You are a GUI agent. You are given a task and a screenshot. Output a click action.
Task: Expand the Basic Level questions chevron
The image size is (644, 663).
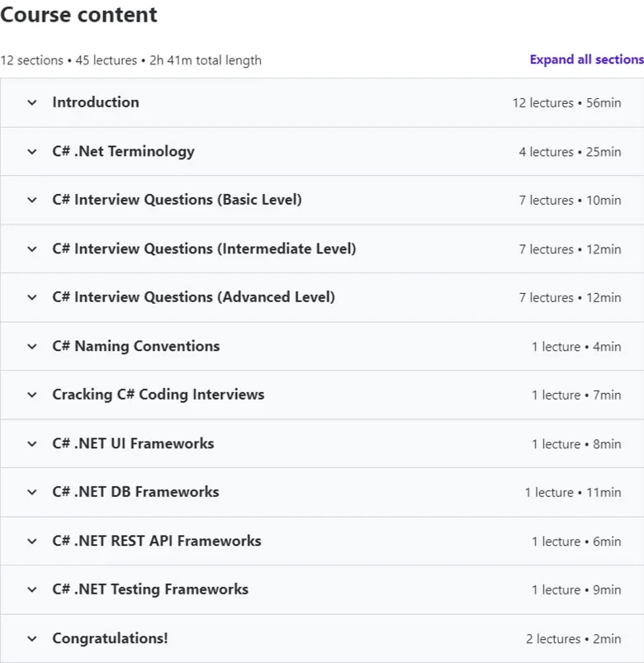(31, 200)
